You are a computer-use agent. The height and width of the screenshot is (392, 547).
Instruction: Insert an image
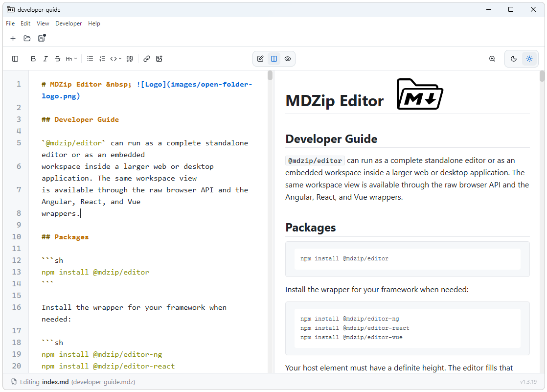(x=159, y=59)
